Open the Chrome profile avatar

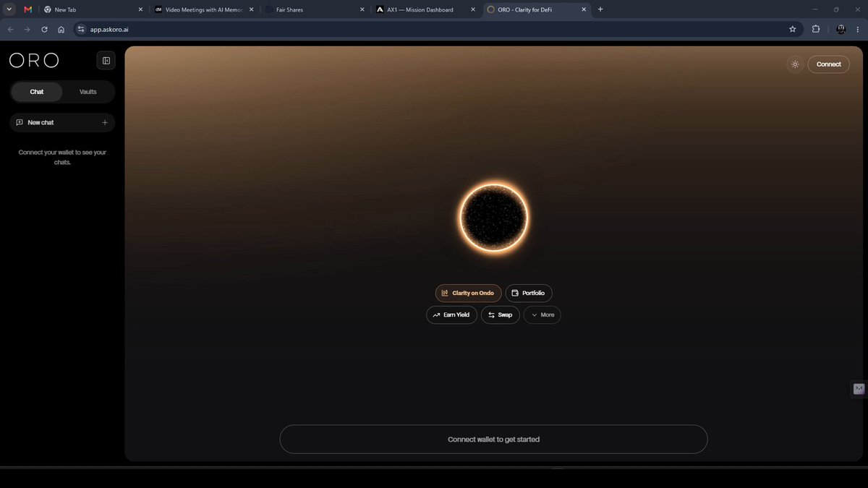coord(841,30)
